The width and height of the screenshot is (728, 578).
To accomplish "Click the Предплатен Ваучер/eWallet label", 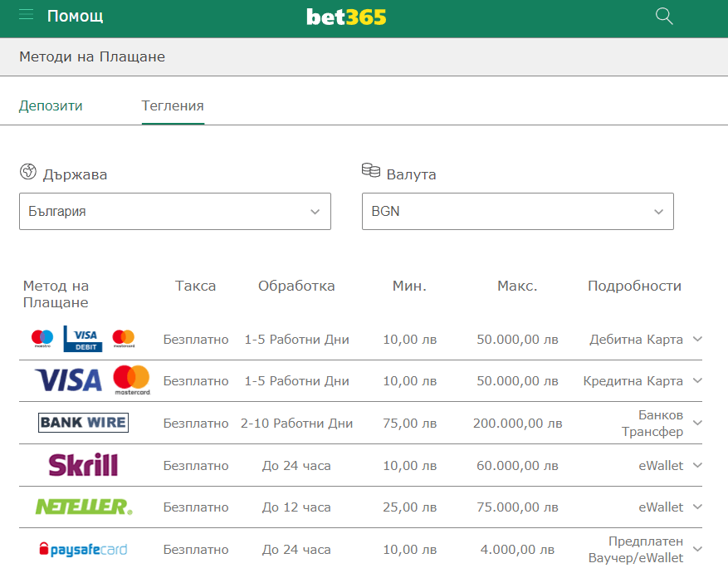I will tap(636, 550).
